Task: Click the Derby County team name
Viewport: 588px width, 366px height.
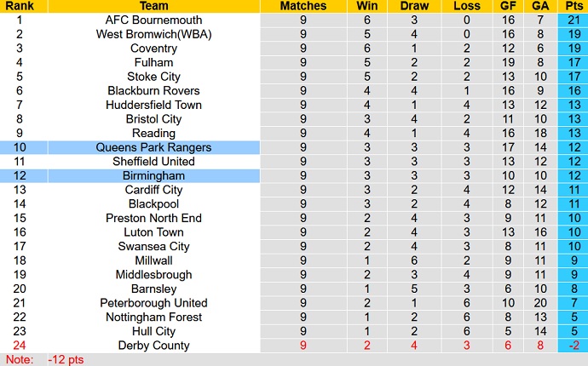Action: [x=153, y=346]
